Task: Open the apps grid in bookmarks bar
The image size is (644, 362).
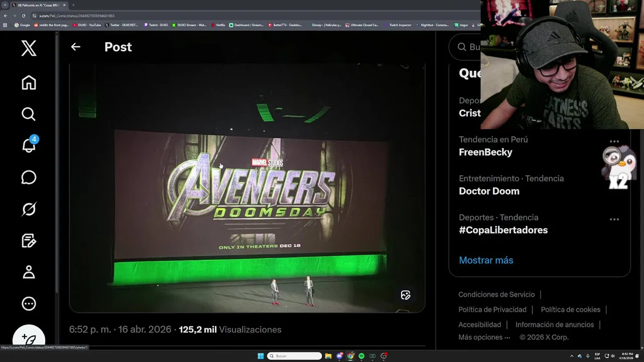Action: pos(5,25)
